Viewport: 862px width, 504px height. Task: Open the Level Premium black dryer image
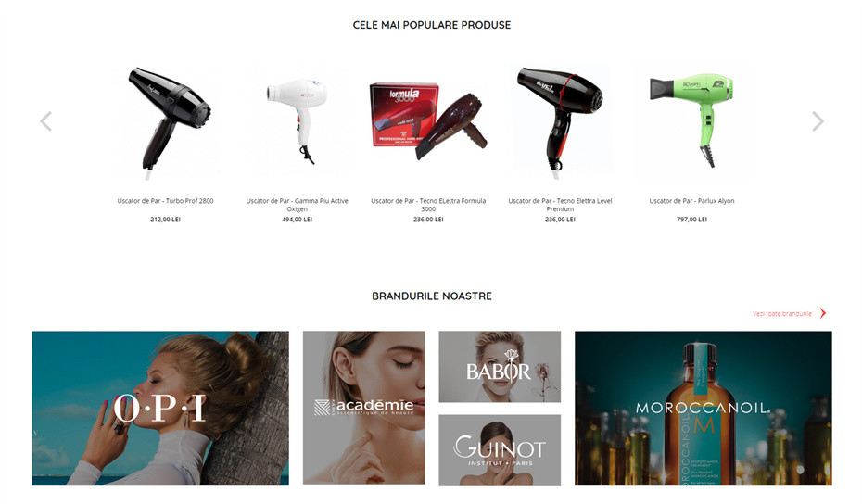pyautogui.click(x=560, y=122)
